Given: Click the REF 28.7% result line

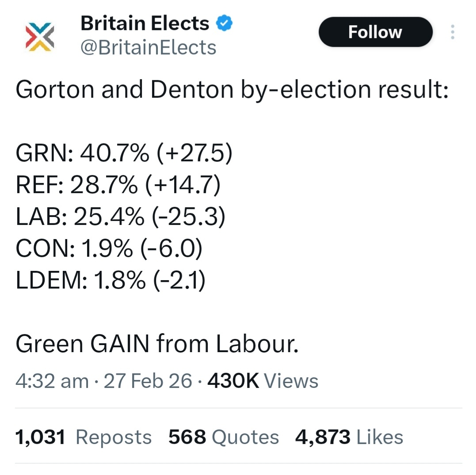Looking at the screenshot, I should (x=118, y=186).
